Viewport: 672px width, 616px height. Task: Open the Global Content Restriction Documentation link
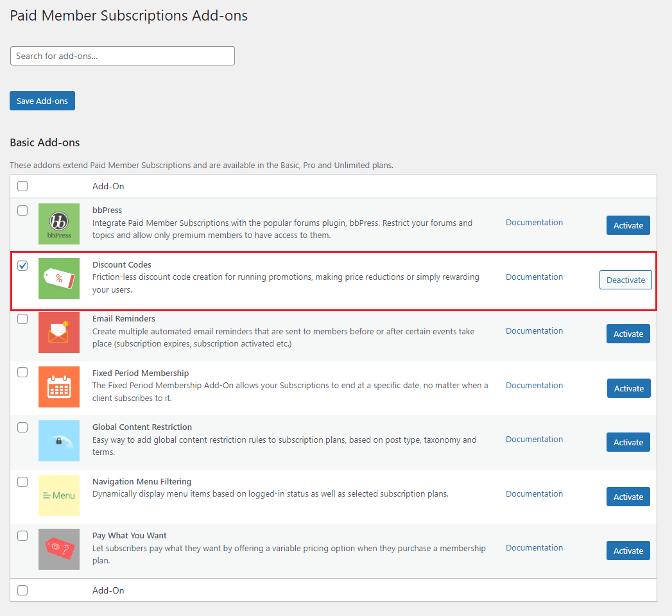(534, 439)
